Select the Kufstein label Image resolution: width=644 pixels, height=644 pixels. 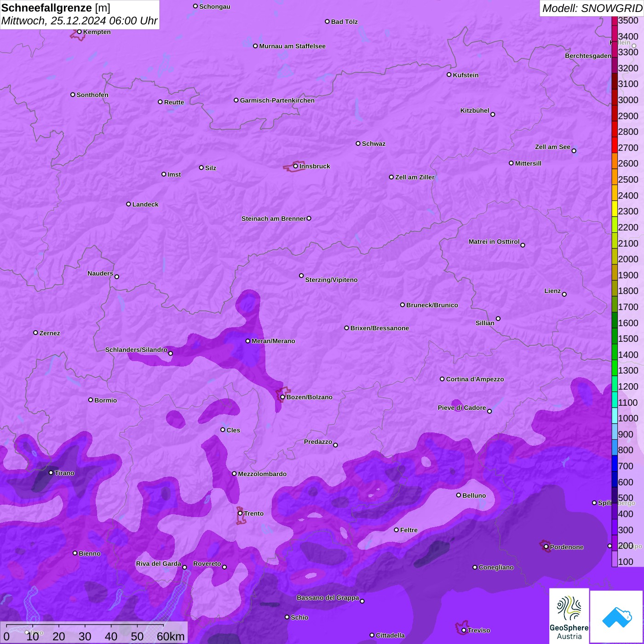pos(466,75)
